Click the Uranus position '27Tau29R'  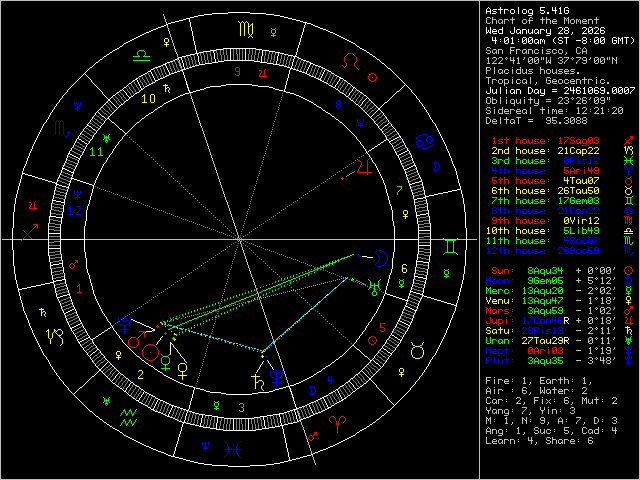[545, 341]
